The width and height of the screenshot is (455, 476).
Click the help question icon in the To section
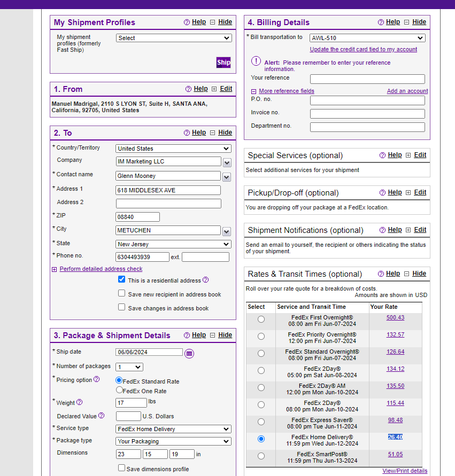coord(187,132)
